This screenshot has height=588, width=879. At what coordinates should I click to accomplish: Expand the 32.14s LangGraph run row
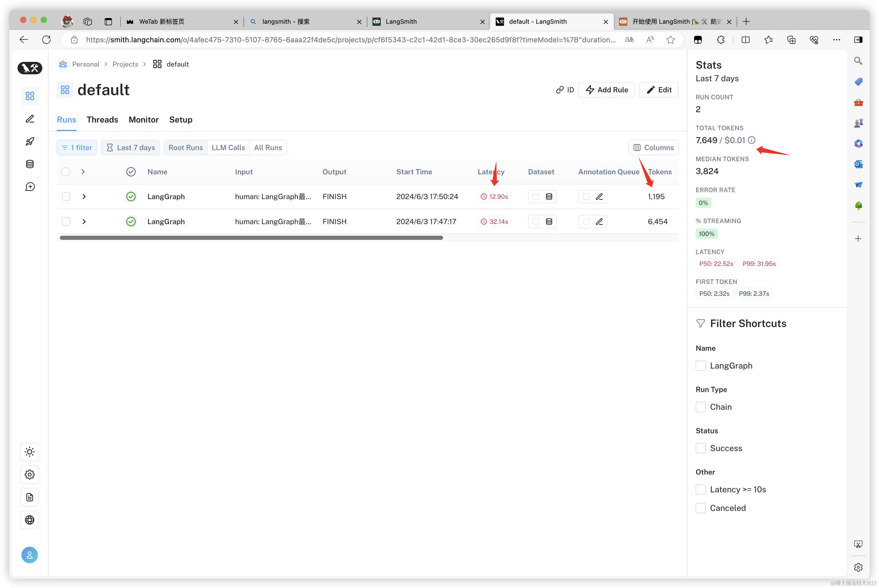84,221
